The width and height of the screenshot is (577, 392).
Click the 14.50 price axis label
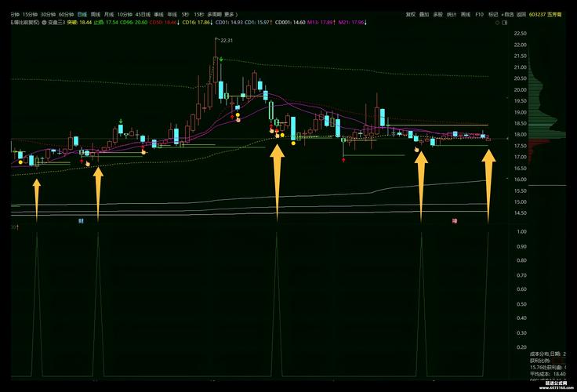(521, 213)
